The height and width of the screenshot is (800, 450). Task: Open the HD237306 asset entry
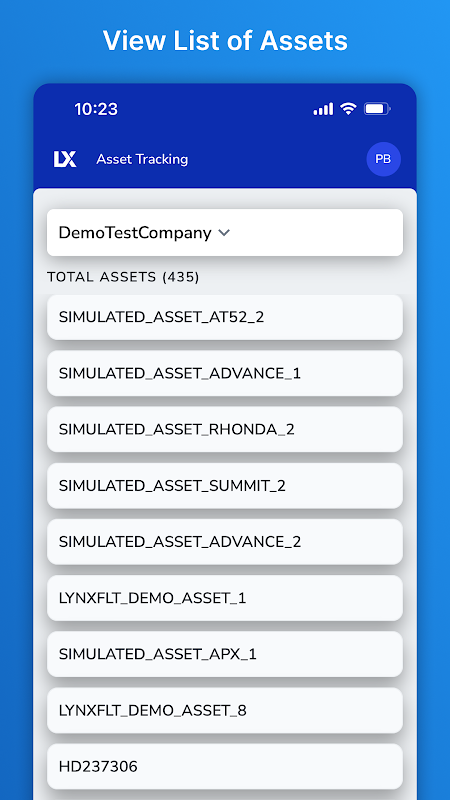pos(225,766)
